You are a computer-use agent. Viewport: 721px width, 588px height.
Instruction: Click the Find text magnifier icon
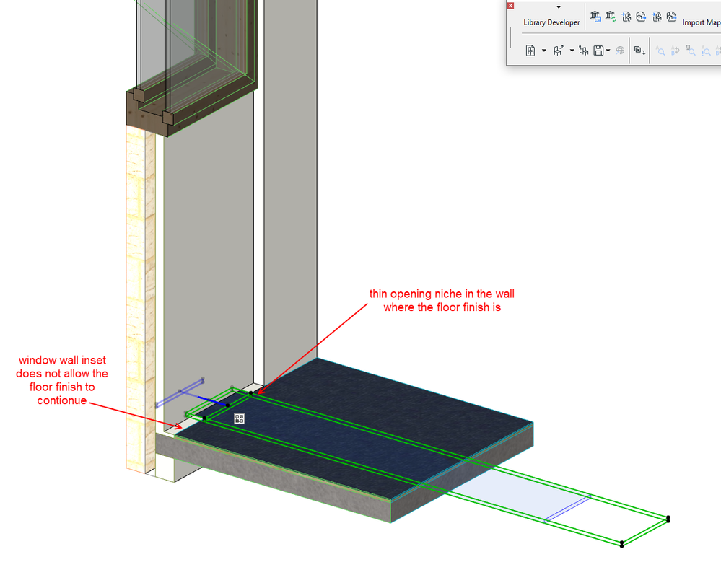pyautogui.click(x=660, y=51)
